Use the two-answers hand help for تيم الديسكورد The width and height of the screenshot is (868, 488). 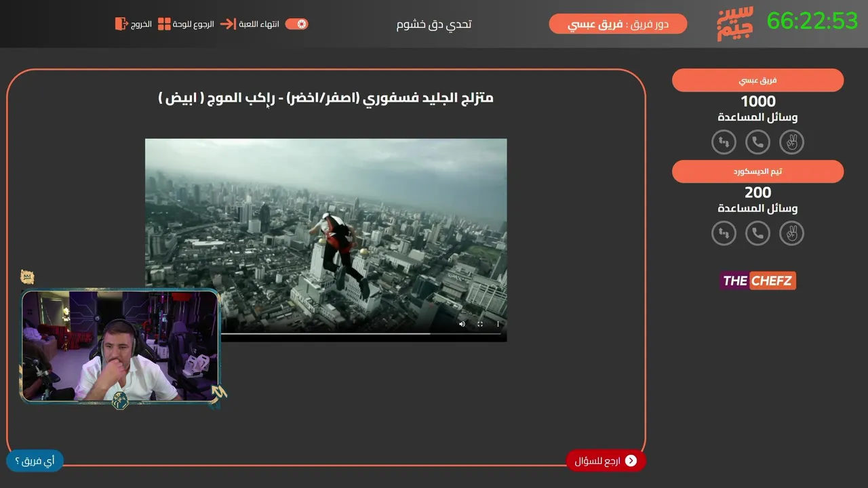click(791, 234)
